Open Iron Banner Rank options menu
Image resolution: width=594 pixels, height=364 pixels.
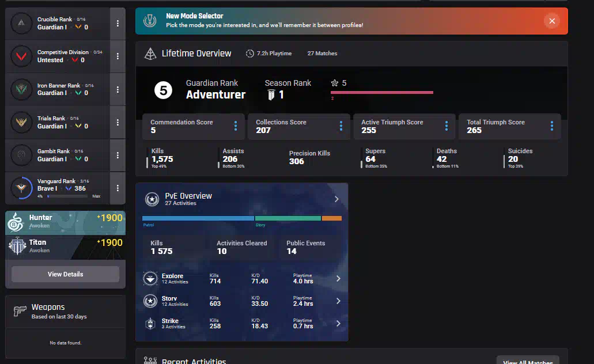pos(118,89)
